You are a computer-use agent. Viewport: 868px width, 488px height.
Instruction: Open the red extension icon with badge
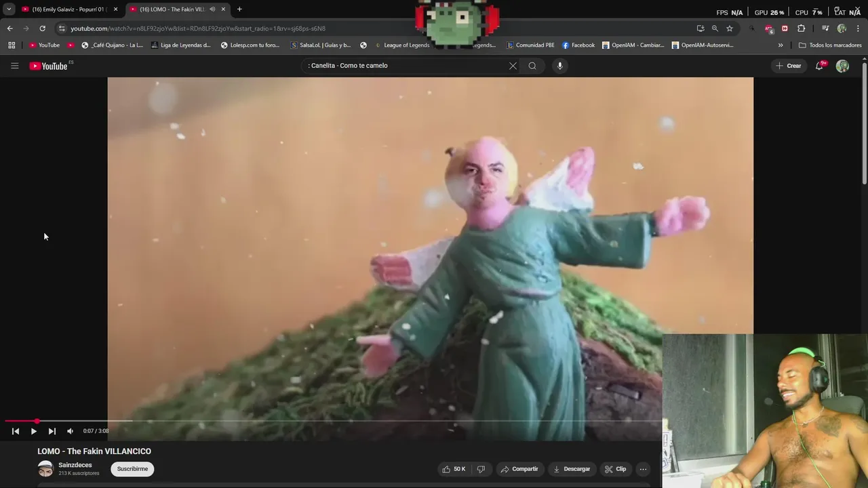click(768, 28)
